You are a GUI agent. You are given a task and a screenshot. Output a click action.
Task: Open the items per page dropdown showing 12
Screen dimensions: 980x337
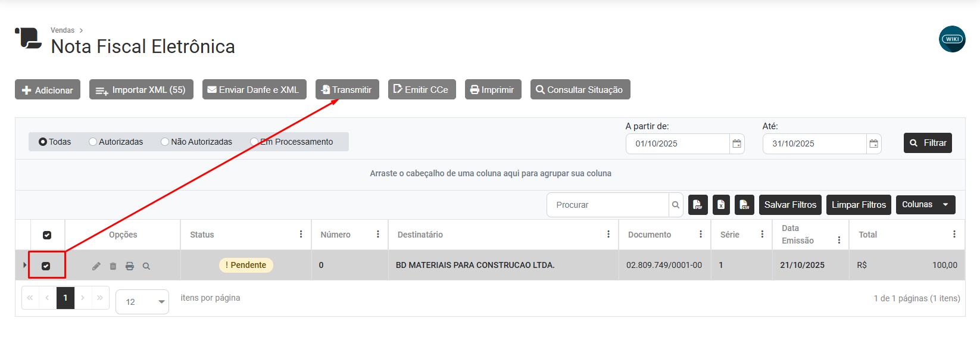142,302
